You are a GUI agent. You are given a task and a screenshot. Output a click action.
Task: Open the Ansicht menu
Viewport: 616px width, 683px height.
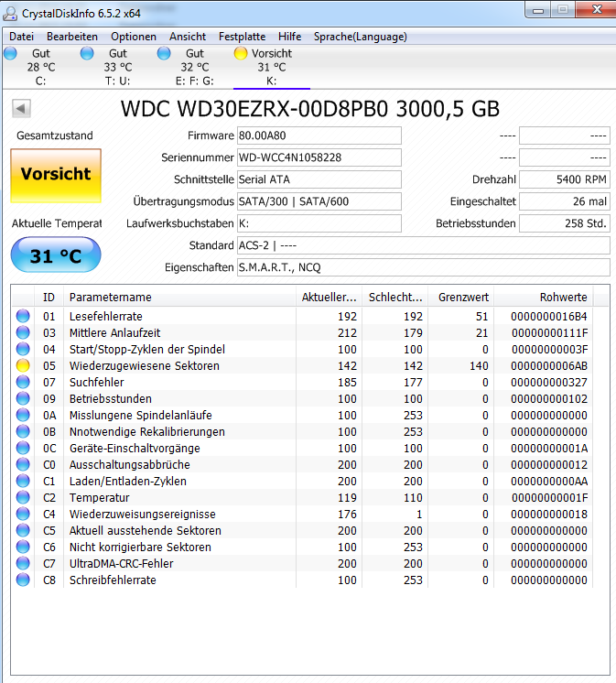188,37
